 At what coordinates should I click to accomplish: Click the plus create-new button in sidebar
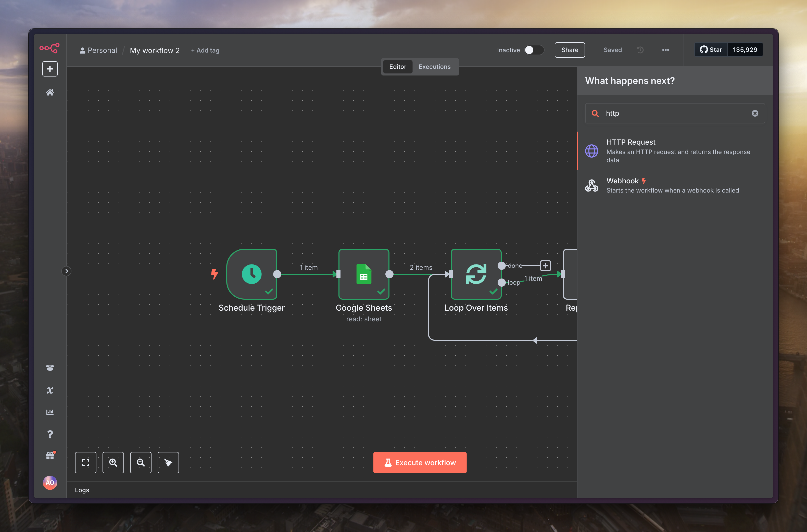(50, 69)
